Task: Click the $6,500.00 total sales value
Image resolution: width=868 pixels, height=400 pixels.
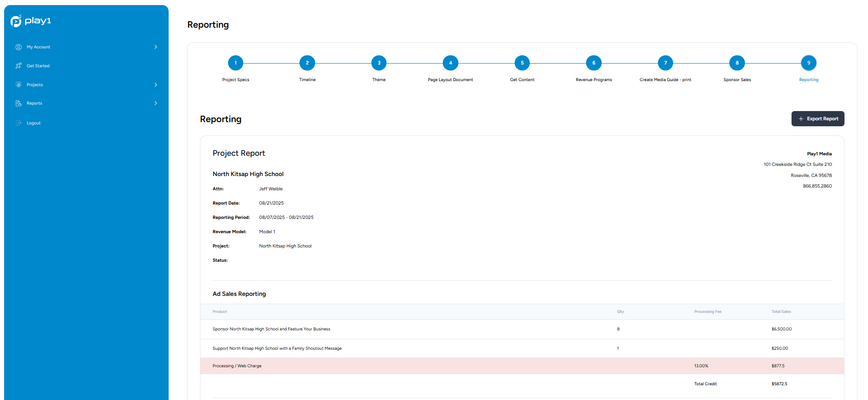Action: 781,329
